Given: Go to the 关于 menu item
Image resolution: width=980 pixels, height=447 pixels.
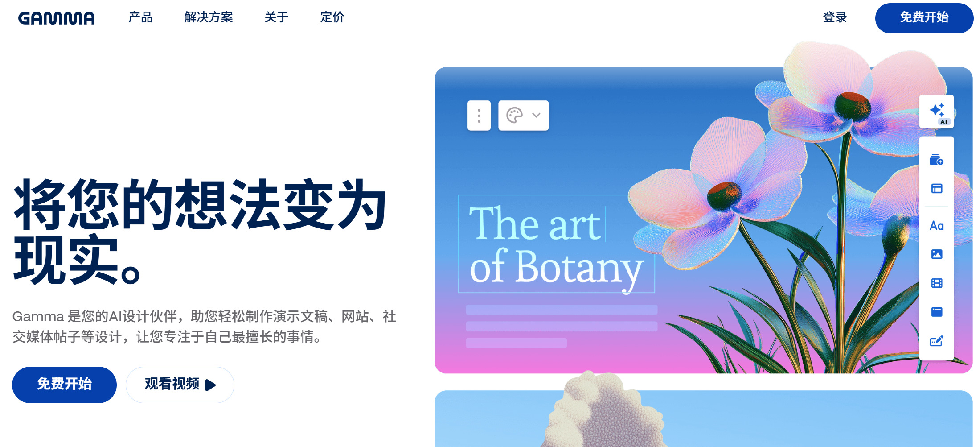Looking at the screenshot, I should point(276,17).
